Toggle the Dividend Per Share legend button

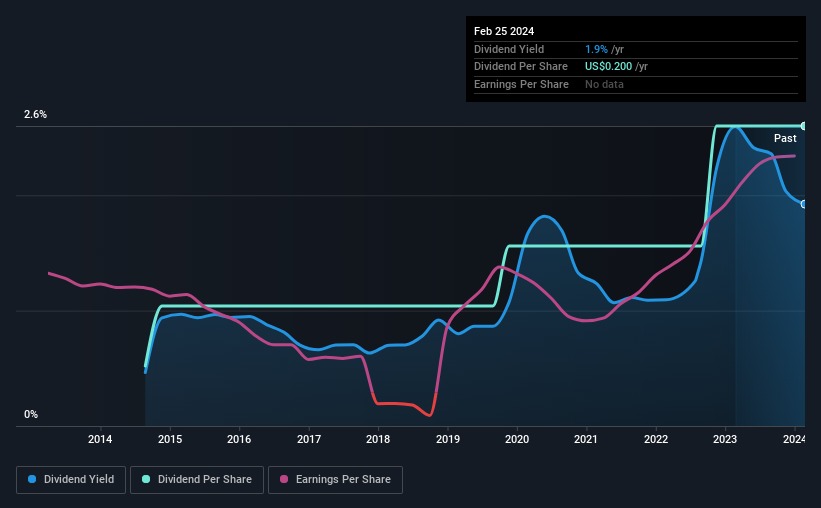pos(197,480)
